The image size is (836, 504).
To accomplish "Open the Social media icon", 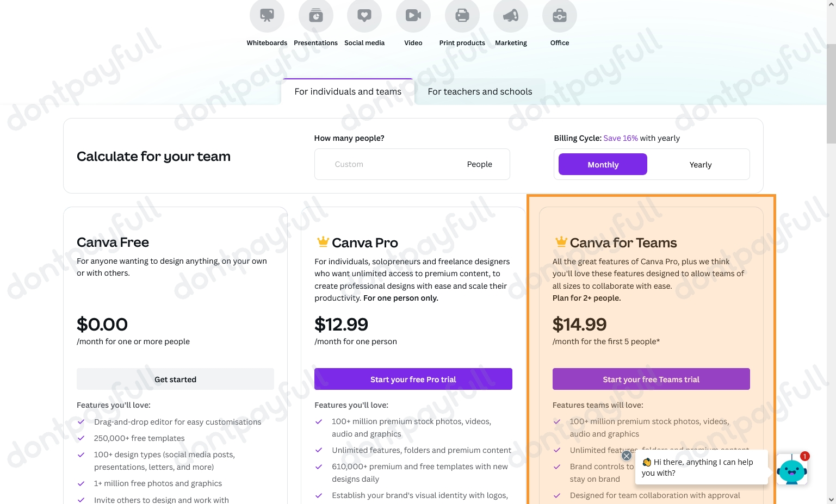I will tap(364, 15).
